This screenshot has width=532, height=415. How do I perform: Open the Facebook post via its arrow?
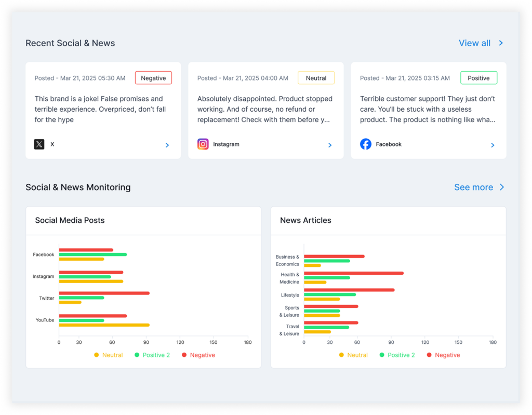click(493, 145)
